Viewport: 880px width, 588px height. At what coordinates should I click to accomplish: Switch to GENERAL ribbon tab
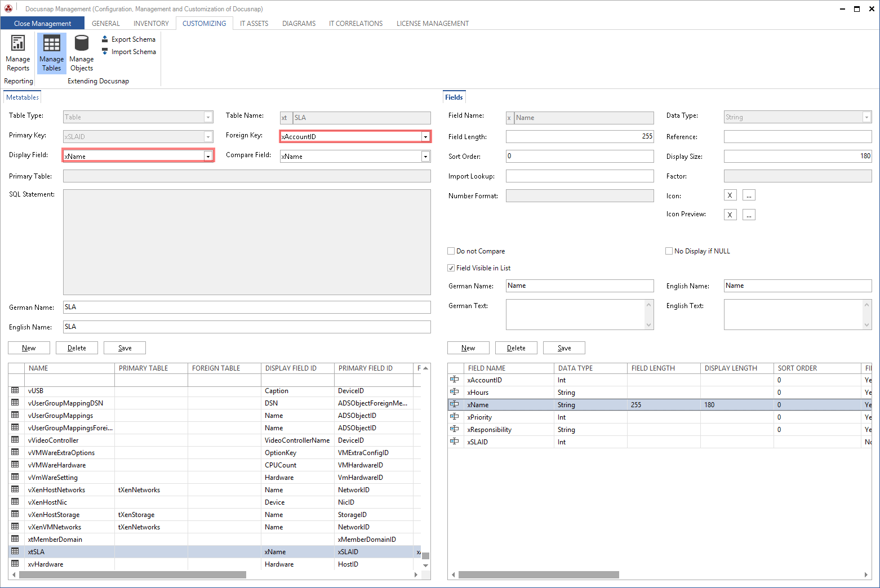coord(106,24)
